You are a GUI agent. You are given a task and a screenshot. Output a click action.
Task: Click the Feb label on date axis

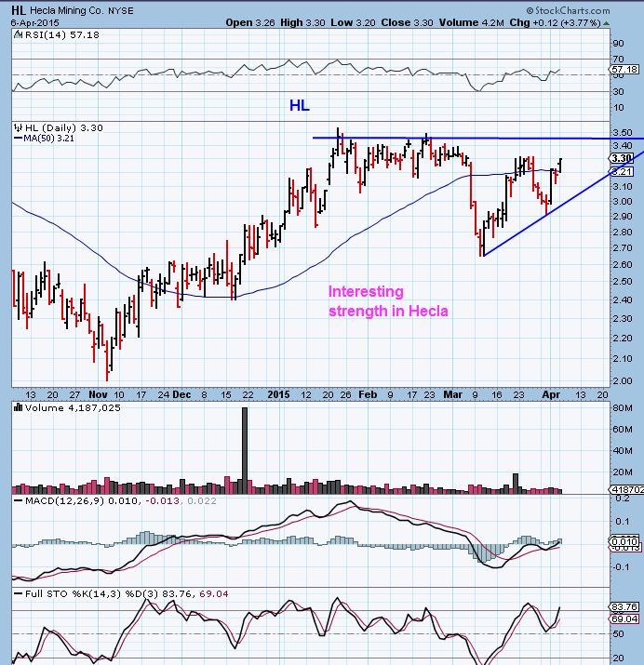[368, 394]
